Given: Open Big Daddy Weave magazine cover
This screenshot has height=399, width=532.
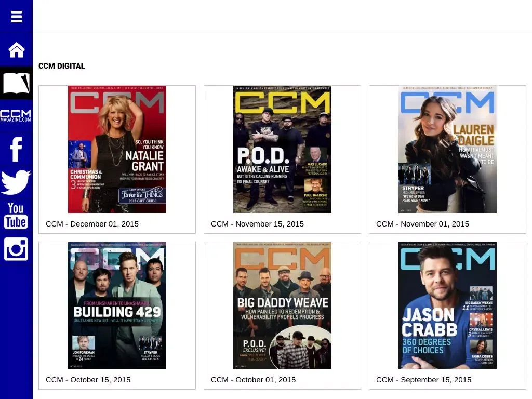Looking at the screenshot, I should click(282, 305).
